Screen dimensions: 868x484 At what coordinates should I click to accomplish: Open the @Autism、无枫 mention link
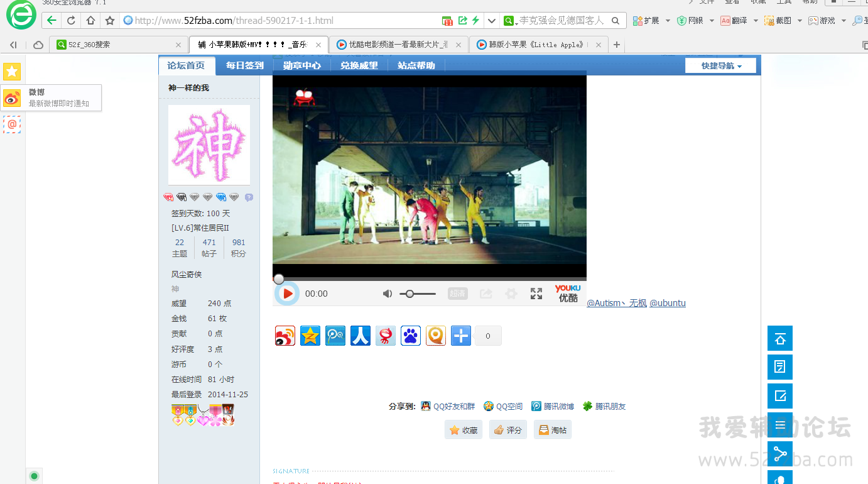click(x=617, y=303)
